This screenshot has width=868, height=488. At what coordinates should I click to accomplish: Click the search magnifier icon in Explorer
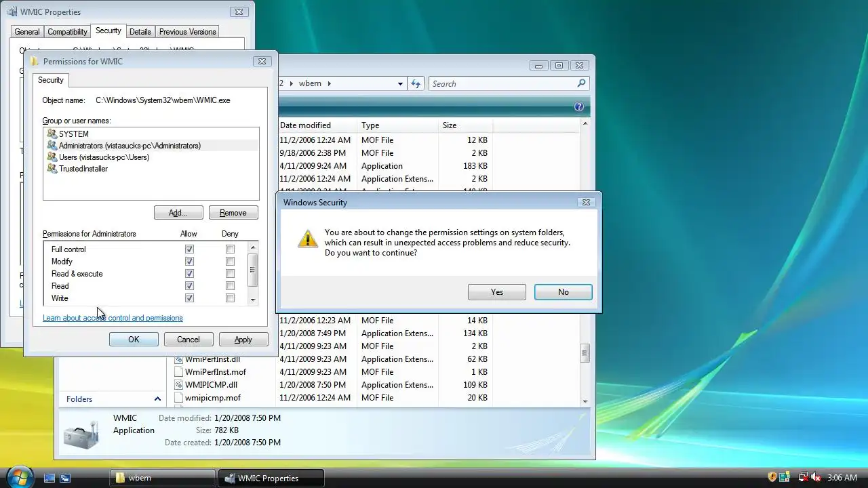point(581,83)
